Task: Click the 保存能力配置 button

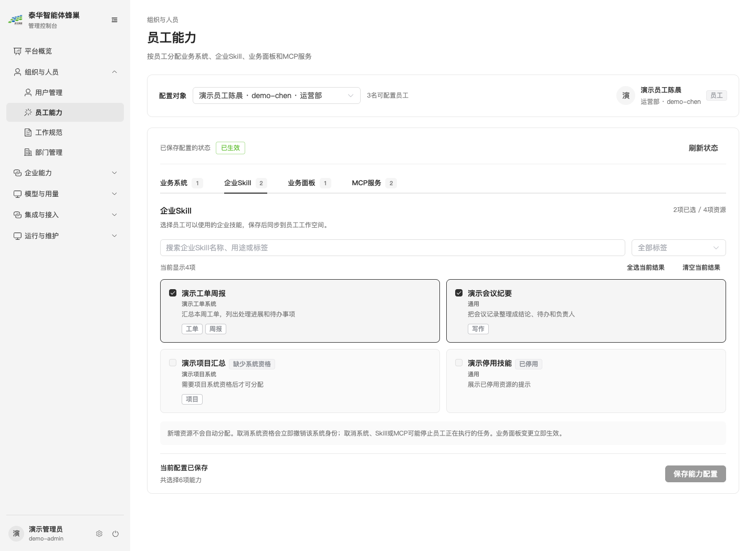Action: tap(696, 474)
